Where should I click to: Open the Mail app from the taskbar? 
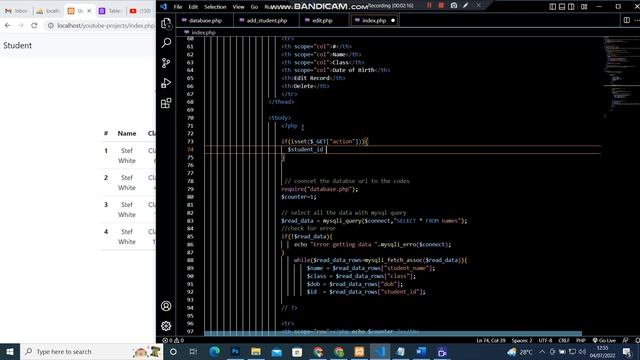pyautogui.click(x=277, y=351)
